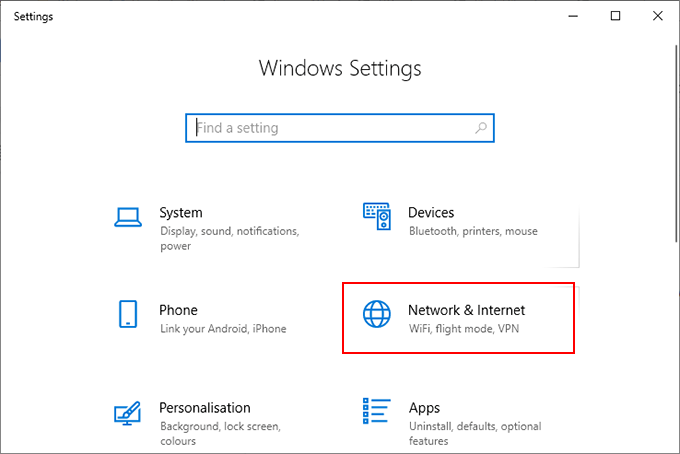Open the Network & Internet title
Viewport: 680px width, 454px height.
[466, 310]
